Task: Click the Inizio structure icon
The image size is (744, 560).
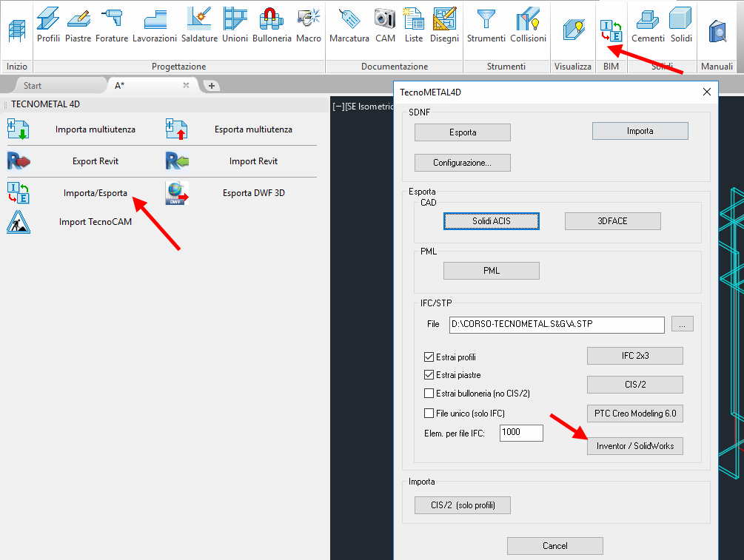Action: (x=16, y=31)
